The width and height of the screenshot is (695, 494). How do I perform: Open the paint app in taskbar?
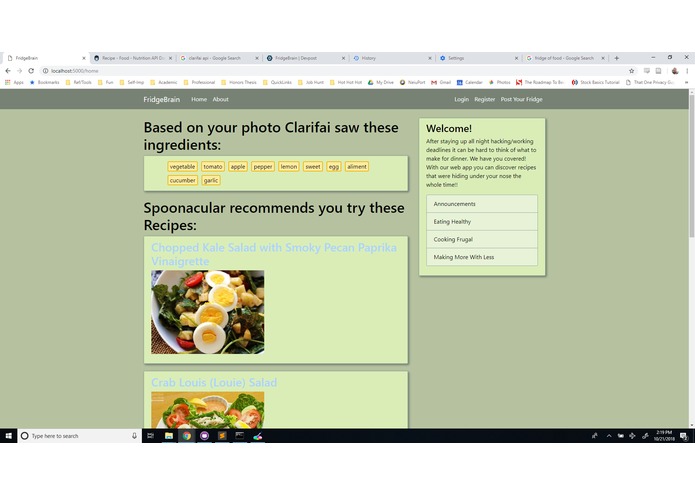click(x=258, y=436)
